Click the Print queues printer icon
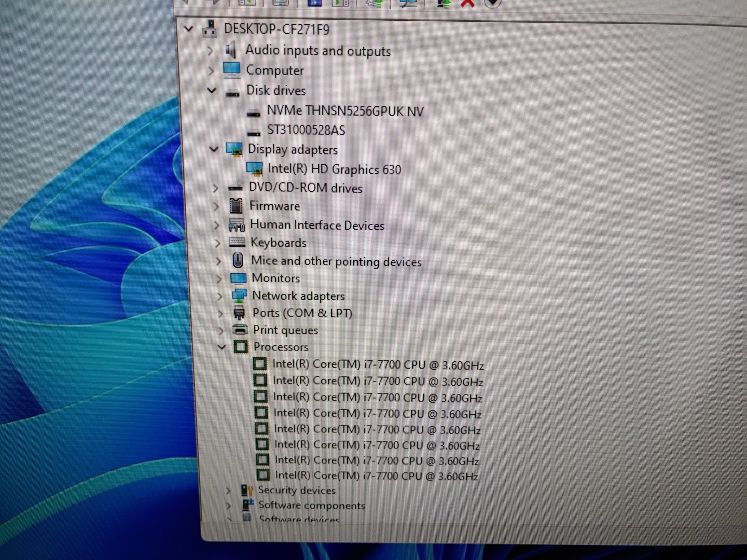747x560 pixels. click(240, 329)
